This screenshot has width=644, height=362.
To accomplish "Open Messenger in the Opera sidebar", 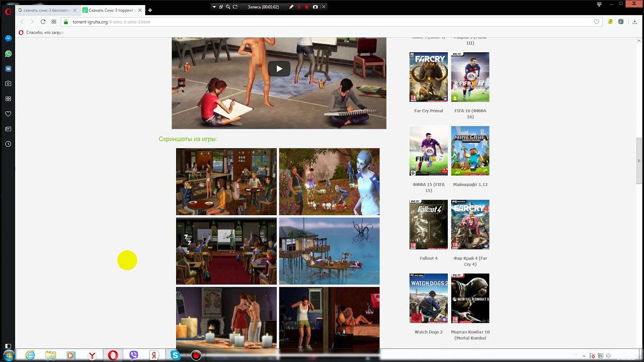I will 8,38.
